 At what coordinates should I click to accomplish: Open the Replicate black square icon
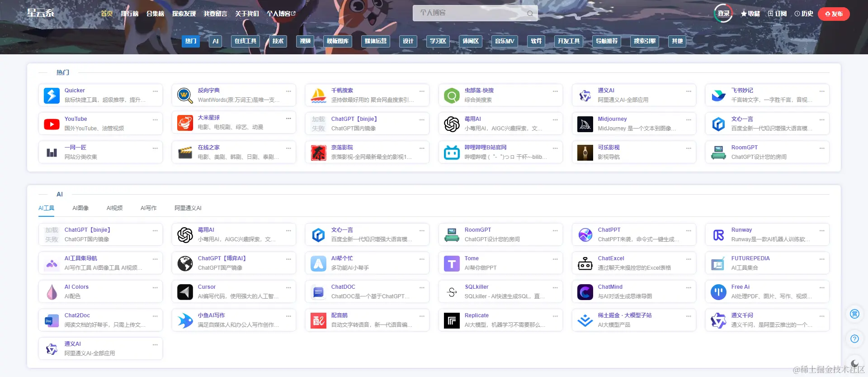click(x=452, y=320)
